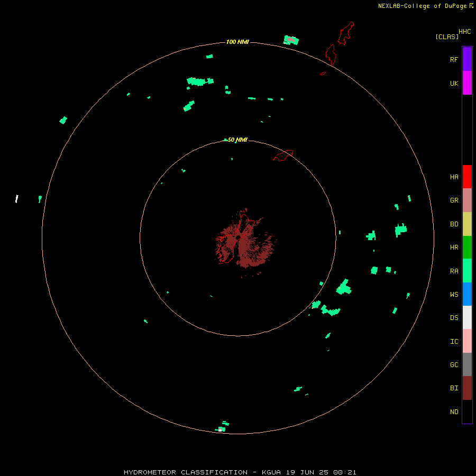The width and height of the screenshot is (476, 476).
Task: Click the HYDROMETEOR CLASSIFICATION title text
Action: pyautogui.click(x=186, y=472)
